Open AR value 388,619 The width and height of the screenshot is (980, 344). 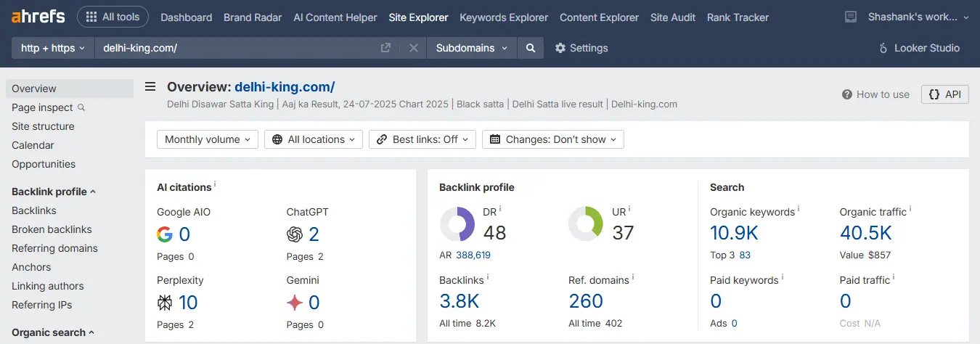click(473, 255)
